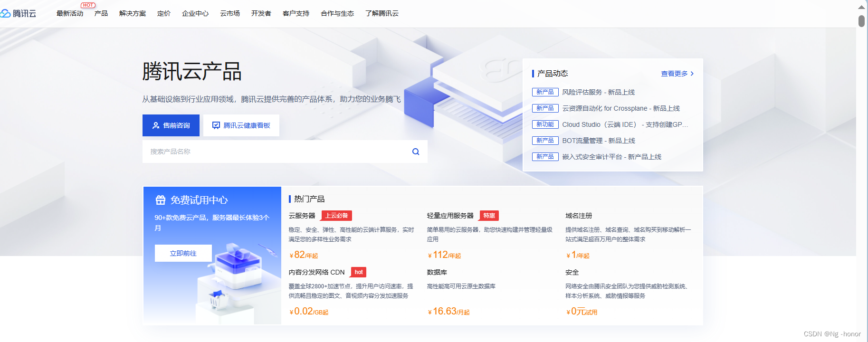Open the 云服务器 product link
Screen dimensions: 868x342
pyautogui.click(x=302, y=216)
